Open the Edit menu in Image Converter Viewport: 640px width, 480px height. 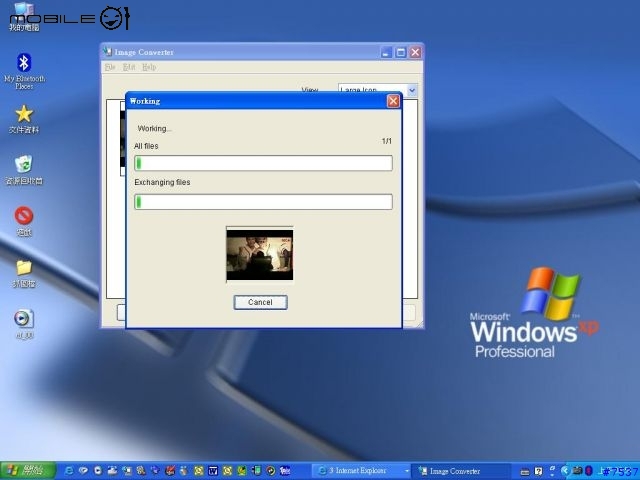(129, 67)
